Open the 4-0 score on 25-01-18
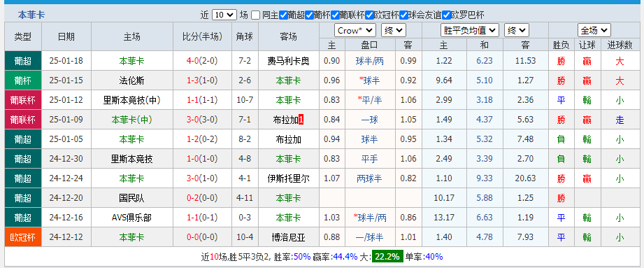Image resolution: width=644 pixels, height=268 pixels. 192,61
